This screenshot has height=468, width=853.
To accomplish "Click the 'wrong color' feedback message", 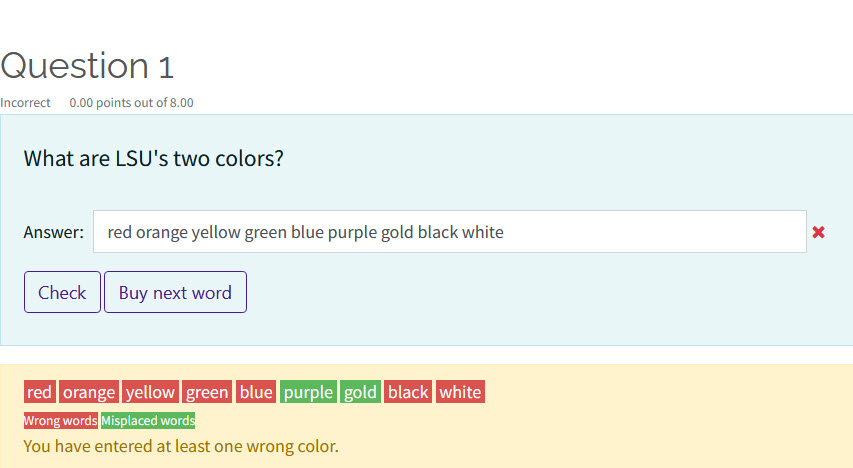I will click(x=181, y=446).
